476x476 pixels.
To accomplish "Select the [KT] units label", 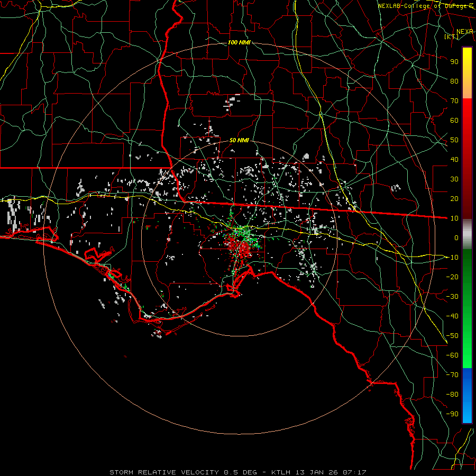I will point(452,36).
